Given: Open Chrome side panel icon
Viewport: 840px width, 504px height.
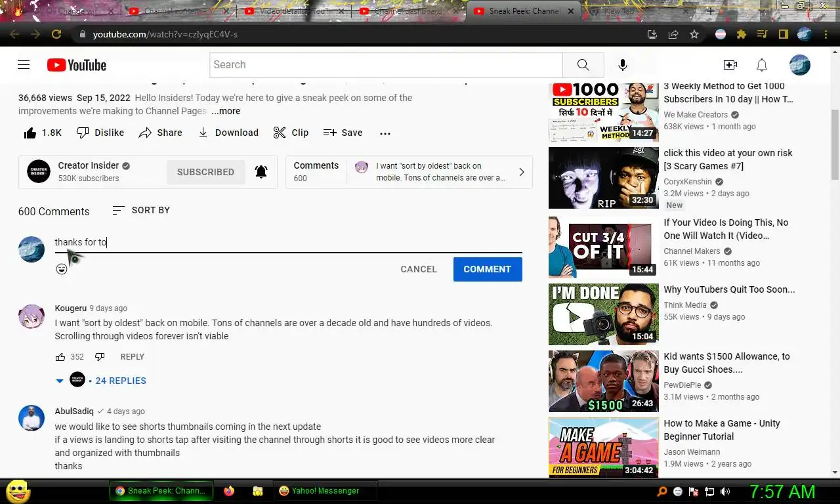Looking at the screenshot, I should click(x=784, y=34).
